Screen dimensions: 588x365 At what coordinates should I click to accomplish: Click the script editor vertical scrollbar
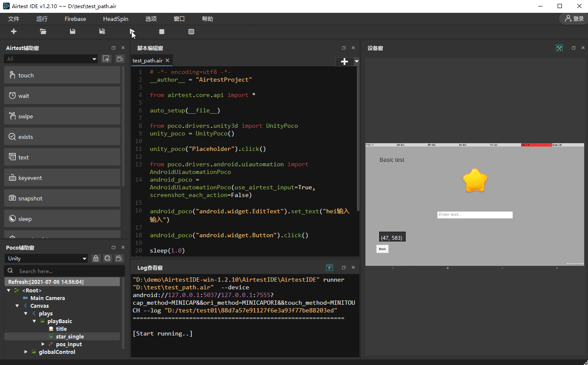pos(358,139)
